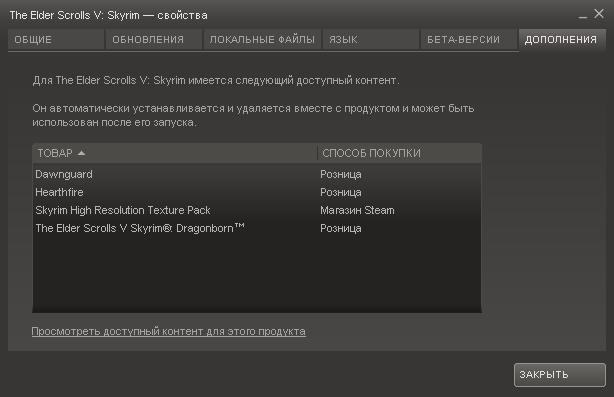Open the ОБНОВЛЕНИЯ tab

point(154,40)
